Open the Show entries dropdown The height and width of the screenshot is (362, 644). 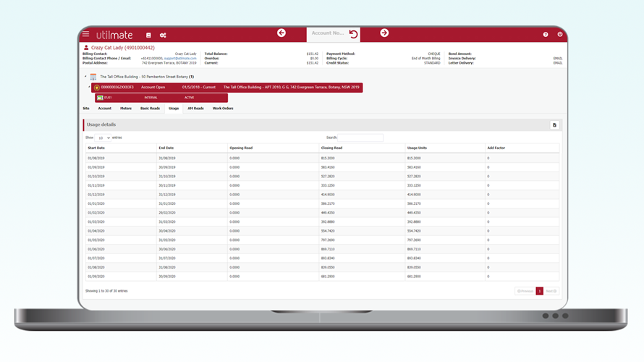pyautogui.click(x=103, y=138)
